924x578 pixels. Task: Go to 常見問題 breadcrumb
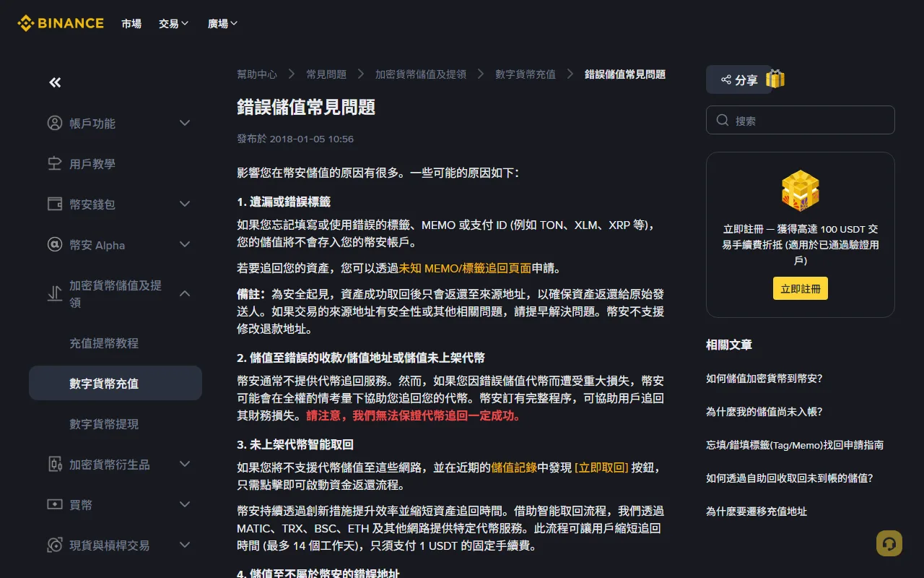tap(326, 74)
